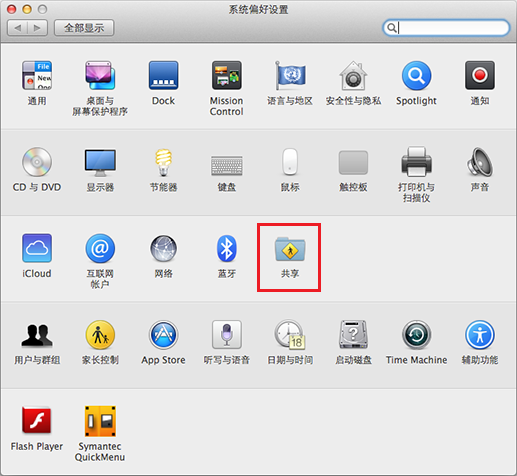The image size is (517, 476).
Task: Open 家长控制 (Parental Controls) preferences
Action: pos(100,335)
